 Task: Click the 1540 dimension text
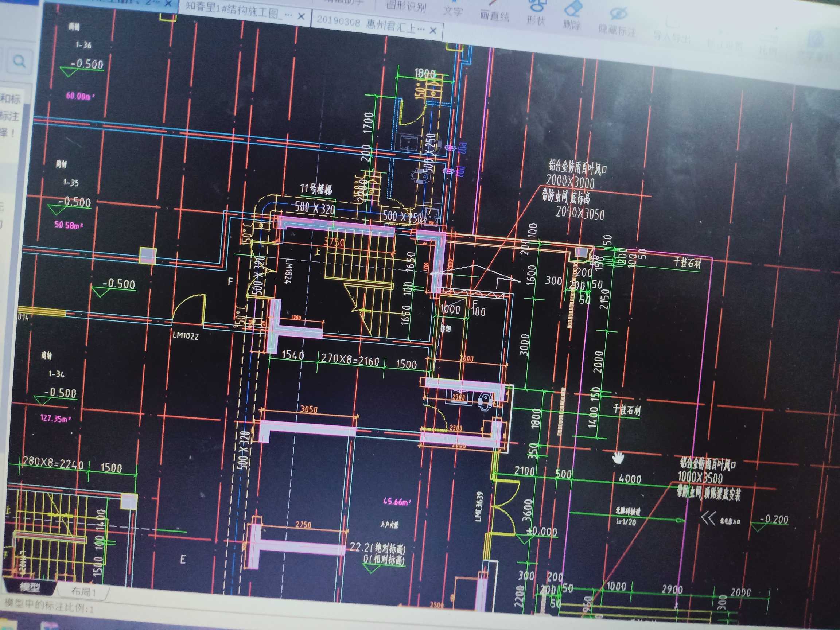coord(293,355)
